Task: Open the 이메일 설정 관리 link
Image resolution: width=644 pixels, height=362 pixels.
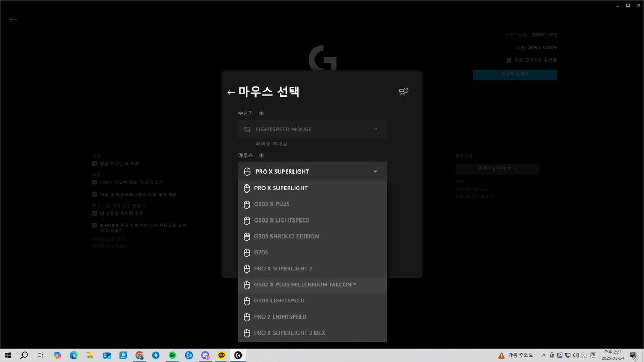Action: click(x=107, y=239)
